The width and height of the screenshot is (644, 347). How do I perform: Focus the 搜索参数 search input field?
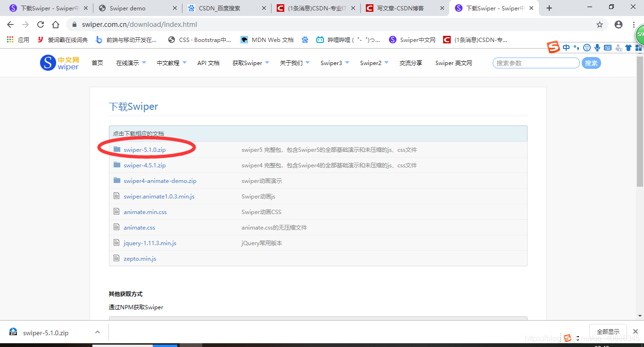point(536,63)
